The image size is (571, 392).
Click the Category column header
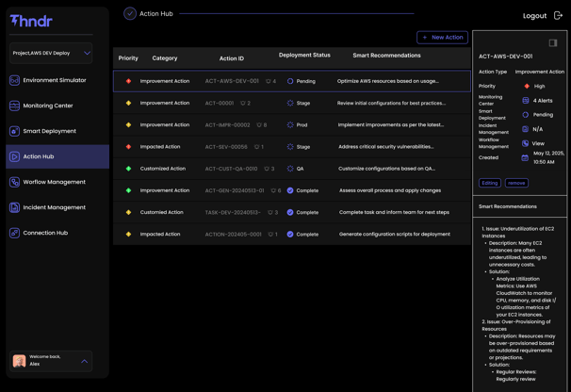click(165, 57)
